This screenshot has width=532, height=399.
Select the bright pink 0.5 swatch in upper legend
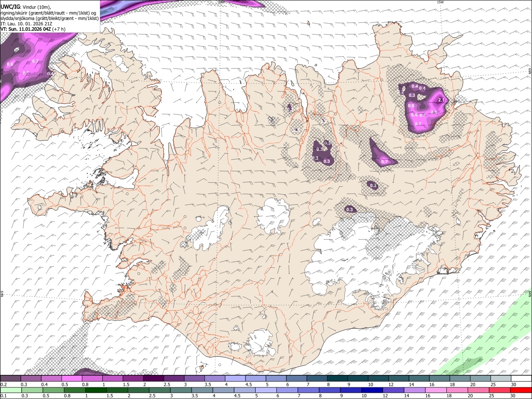coord(71,379)
